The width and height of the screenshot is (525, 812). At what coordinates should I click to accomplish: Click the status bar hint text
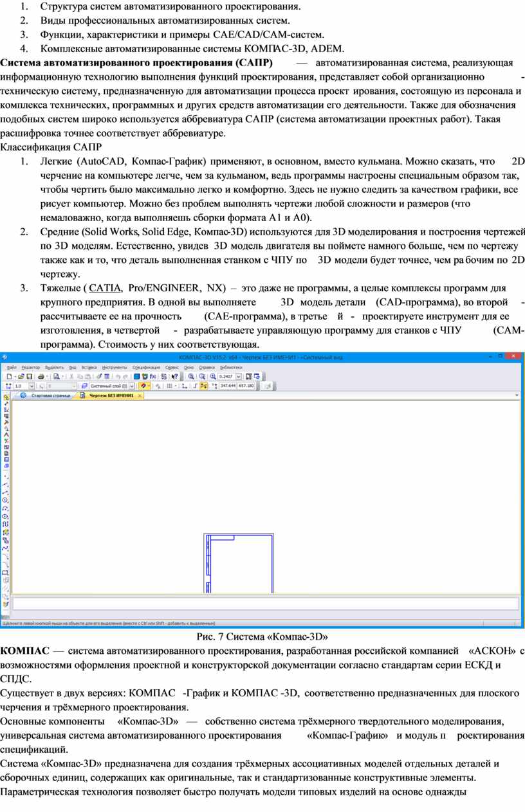click(109, 623)
